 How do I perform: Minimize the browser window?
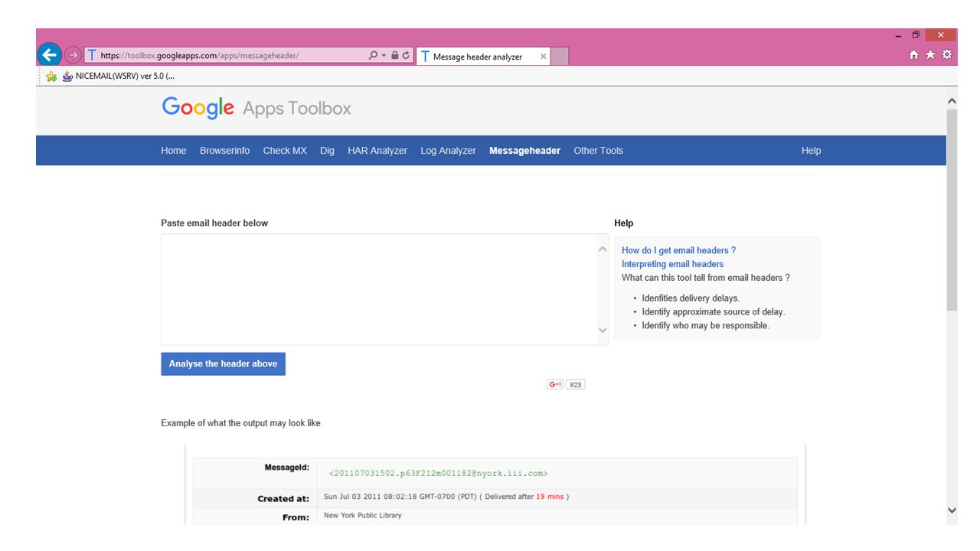click(899, 34)
